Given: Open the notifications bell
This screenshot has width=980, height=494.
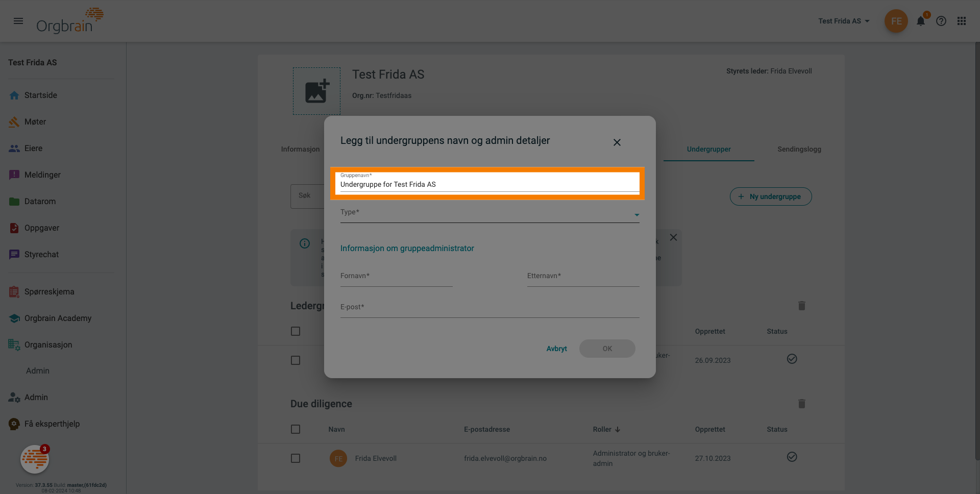Looking at the screenshot, I should pos(921,21).
